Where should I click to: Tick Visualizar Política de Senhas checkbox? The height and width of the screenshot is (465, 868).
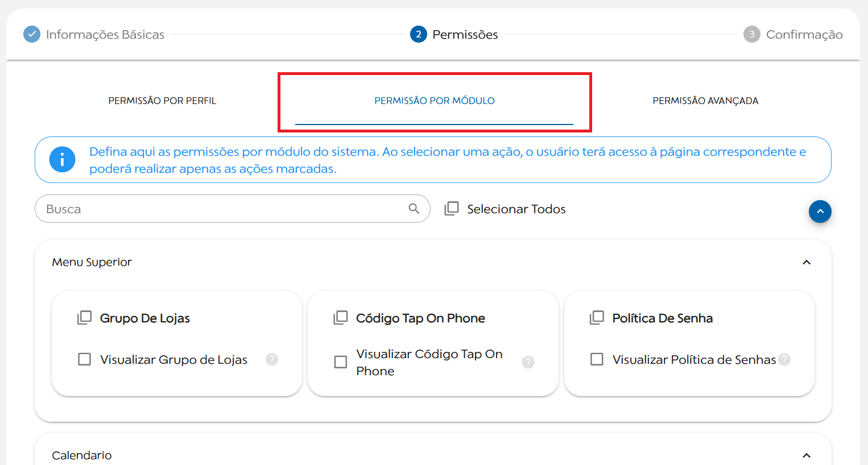point(597,359)
